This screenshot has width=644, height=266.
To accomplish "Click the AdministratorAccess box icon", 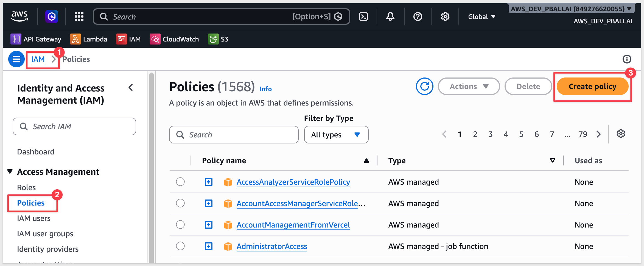I will point(228,246).
